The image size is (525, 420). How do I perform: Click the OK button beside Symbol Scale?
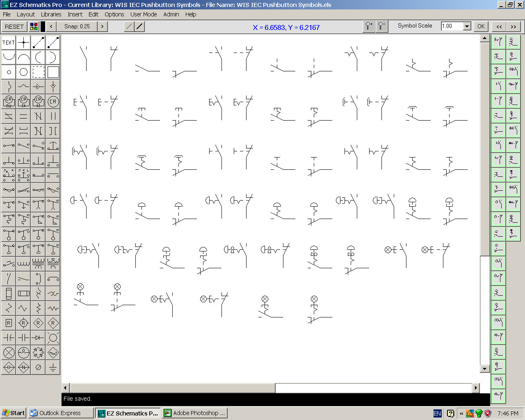[481, 26]
